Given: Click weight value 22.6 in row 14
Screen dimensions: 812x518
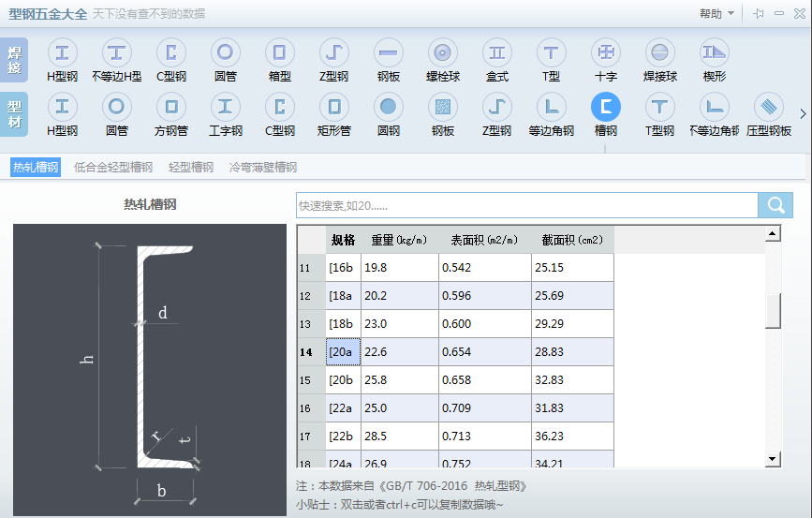Looking at the screenshot, I should (x=400, y=351).
